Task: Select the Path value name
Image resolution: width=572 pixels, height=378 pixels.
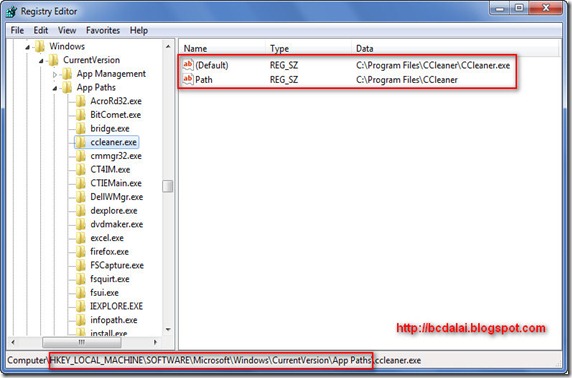Action: tap(204, 80)
